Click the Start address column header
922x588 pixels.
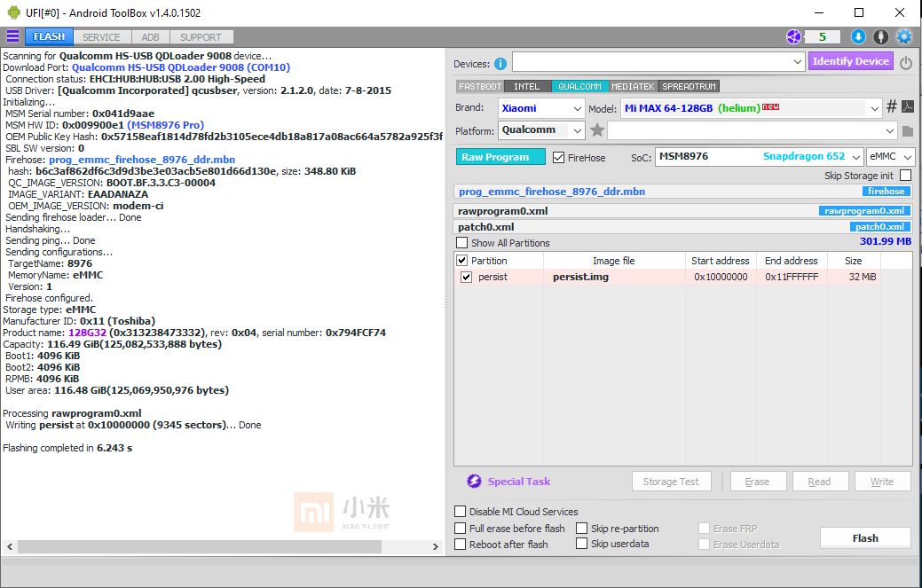click(x=721, y=260)
